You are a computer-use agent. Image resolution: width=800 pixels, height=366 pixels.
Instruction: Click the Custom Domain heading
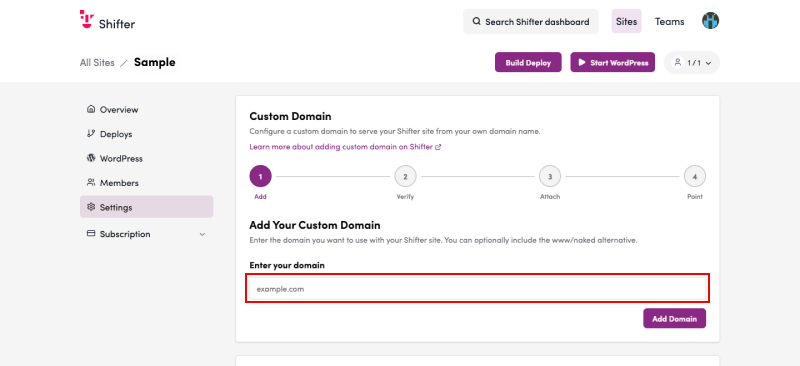click(290, 116)
